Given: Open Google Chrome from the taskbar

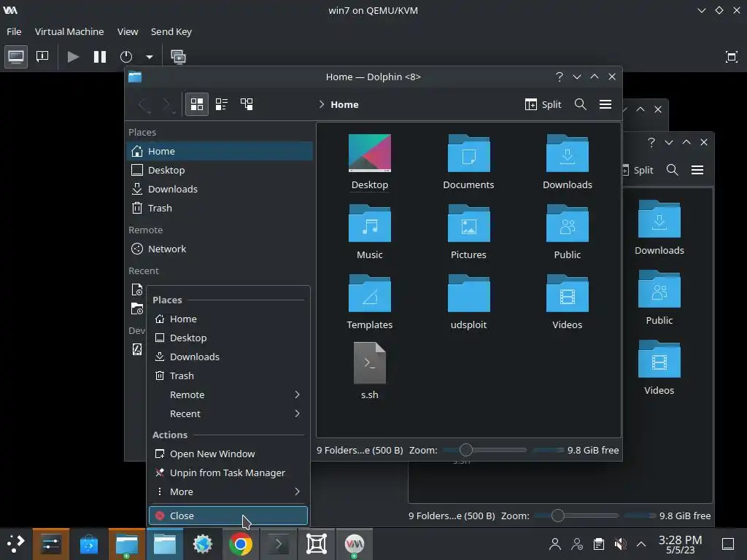Looking at the screenshot, I should 241,544.
